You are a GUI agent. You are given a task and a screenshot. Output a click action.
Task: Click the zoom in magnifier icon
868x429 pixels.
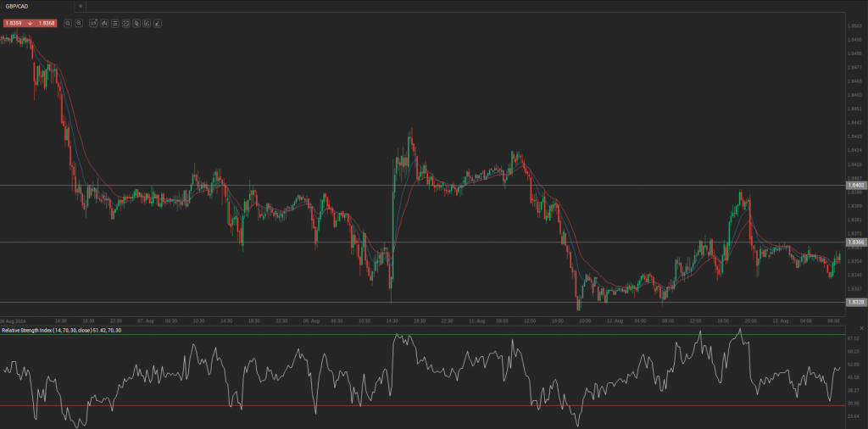click(79, 23)
